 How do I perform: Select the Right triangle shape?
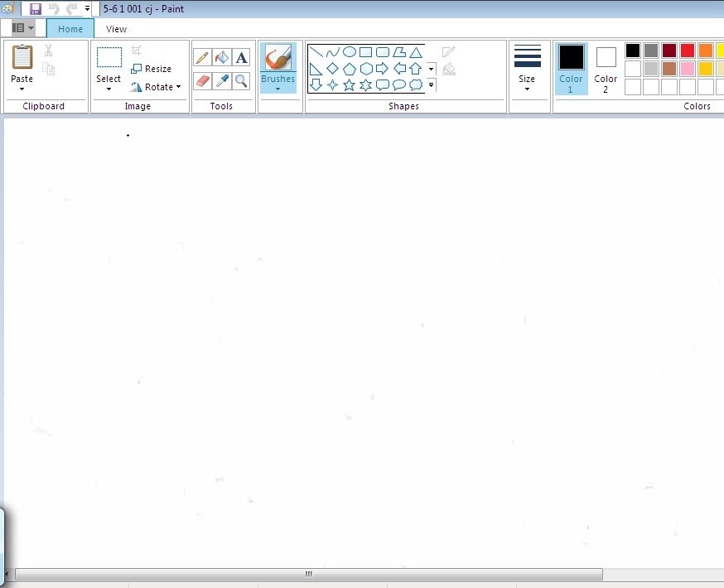coord(316,69)
